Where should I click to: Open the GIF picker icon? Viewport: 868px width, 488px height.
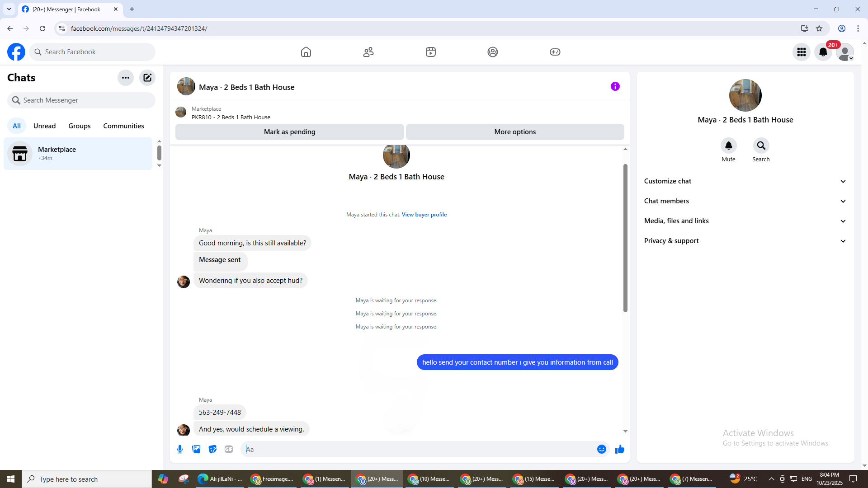[x=229, y=449]
